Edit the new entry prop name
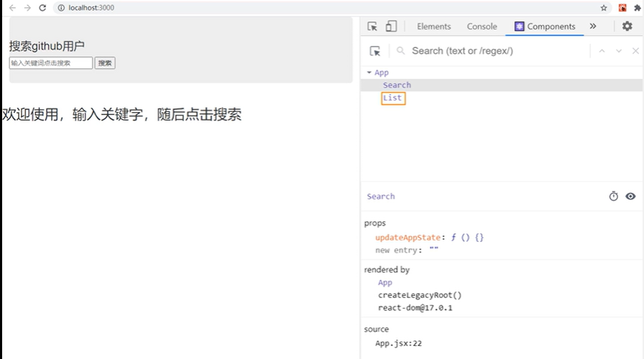The height and width of the screenshot is (359, 644). tap(396, 251)
